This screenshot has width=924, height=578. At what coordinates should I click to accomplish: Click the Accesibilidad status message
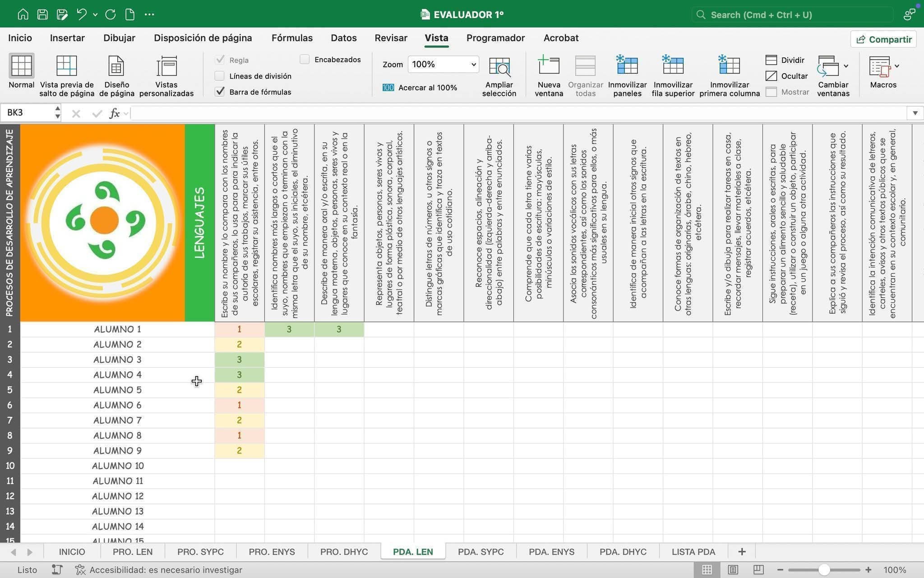tap(159, 570)
